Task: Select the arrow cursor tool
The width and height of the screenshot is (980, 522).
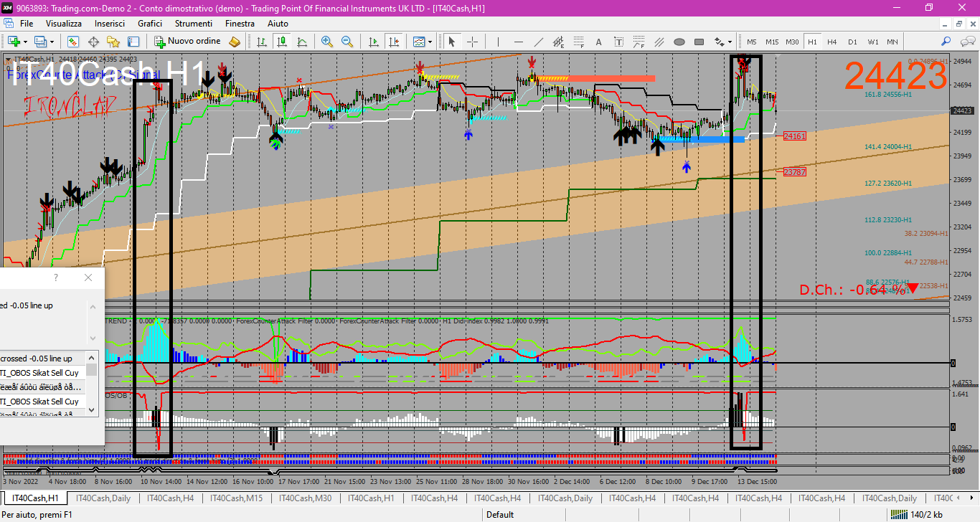Action: 453,42
